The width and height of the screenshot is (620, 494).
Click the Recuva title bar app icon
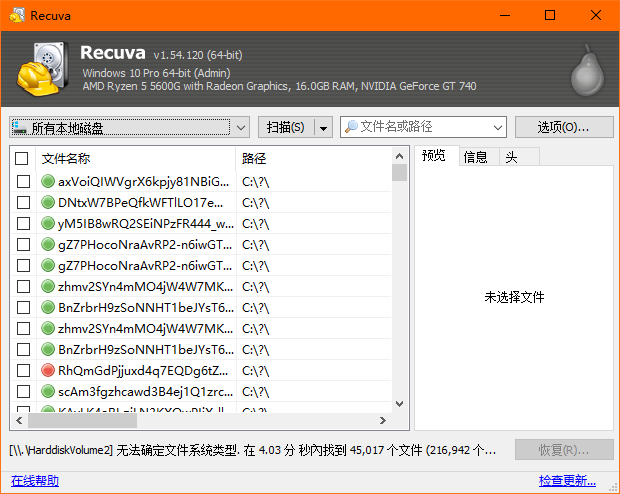pos(17,15)
